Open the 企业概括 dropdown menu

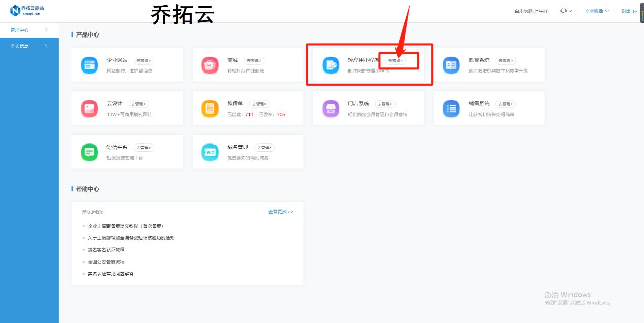tap(596, 10)
